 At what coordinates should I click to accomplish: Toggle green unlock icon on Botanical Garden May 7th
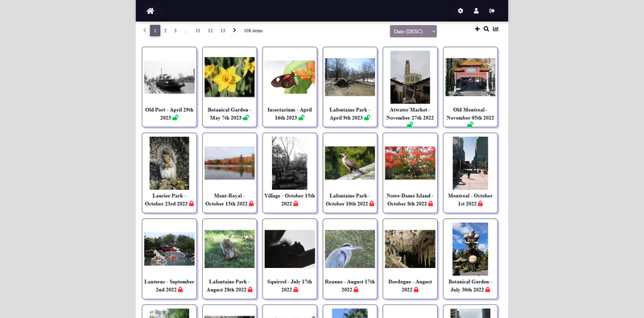(x=246, y=118)
